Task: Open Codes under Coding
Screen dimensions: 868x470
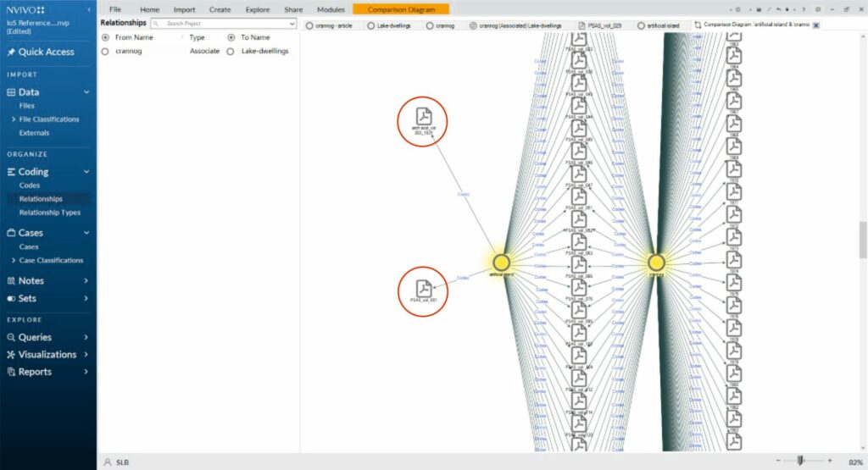Action: coord(30,185)
